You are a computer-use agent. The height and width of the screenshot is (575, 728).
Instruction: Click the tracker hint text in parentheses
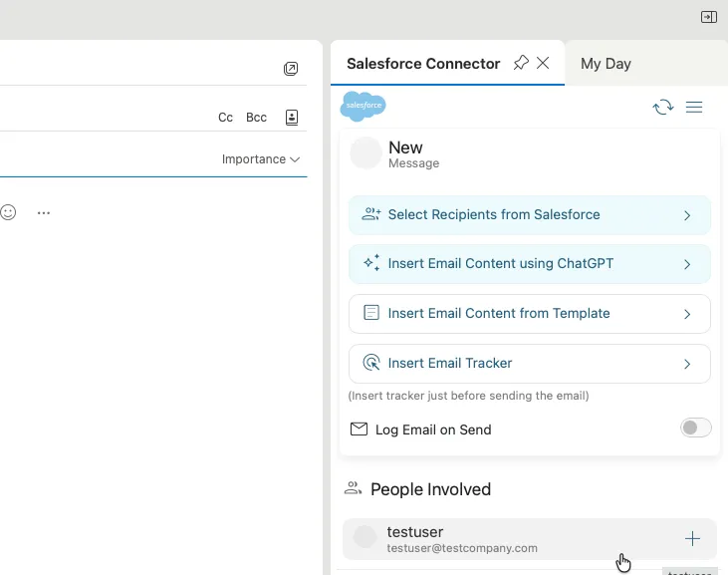tap(468, 396)
